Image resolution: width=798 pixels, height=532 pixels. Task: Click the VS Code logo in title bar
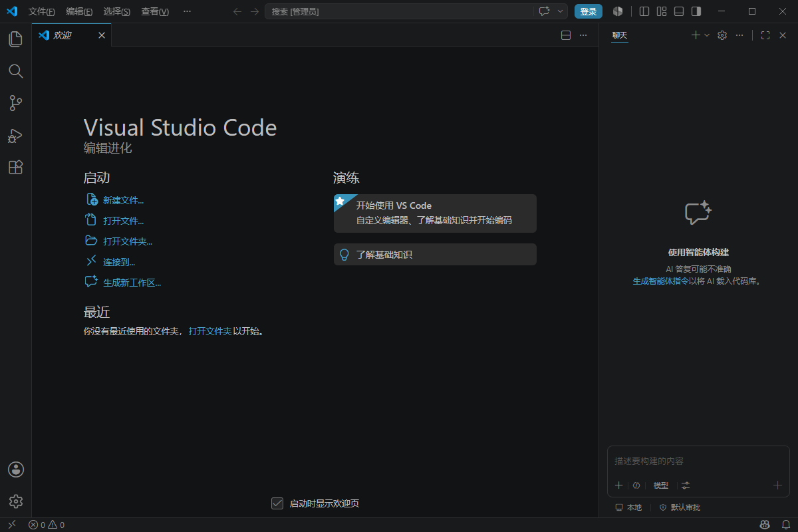[x=12, y=11]
